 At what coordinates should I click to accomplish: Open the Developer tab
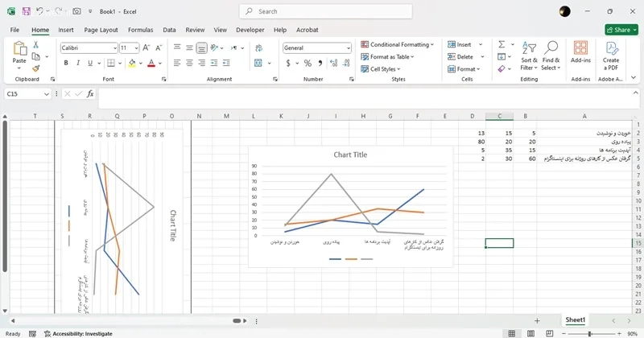tap(250, 30)
